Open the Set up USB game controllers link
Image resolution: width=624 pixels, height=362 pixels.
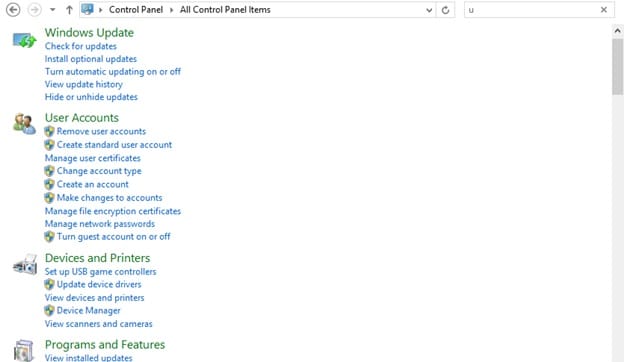point(100,272)
